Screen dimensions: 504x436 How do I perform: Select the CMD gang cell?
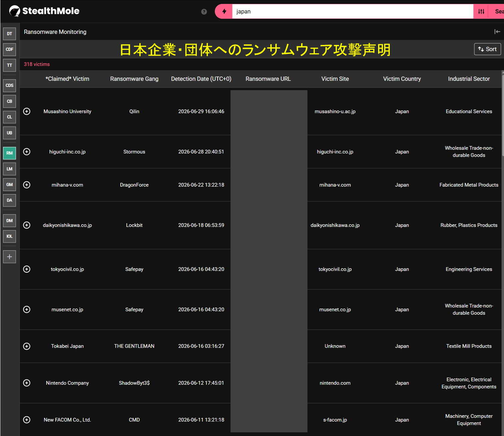coord(134,420)
